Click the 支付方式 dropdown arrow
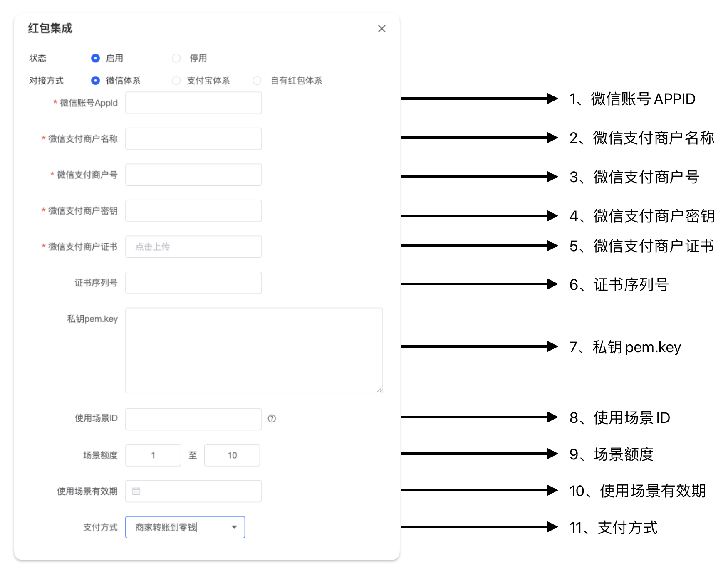The width and height of the screenshot is (728, 568). point(234,527)
